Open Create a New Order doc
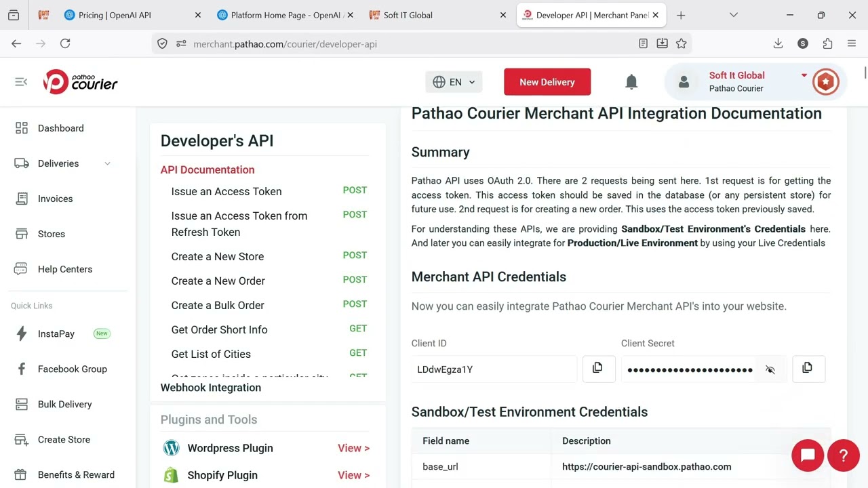Image resolution: width=868 pixels, height=488 pixels. click(x=218, y=281)
